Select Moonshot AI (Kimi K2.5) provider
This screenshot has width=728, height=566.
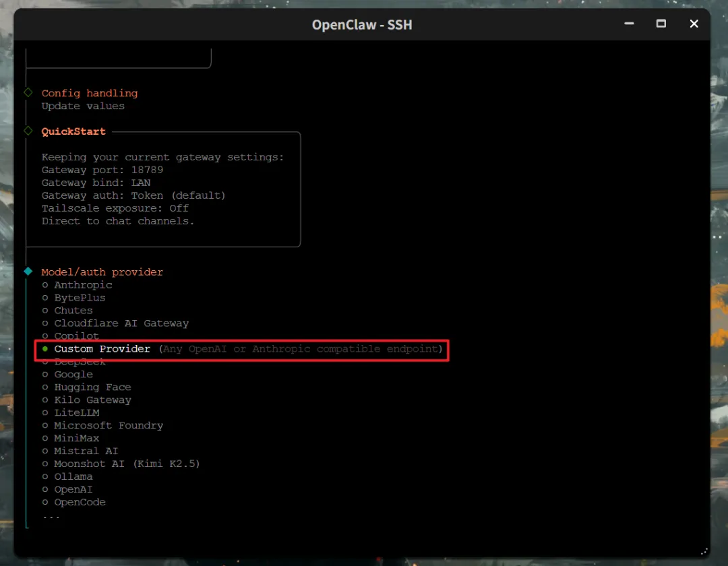tap(121, 464)
